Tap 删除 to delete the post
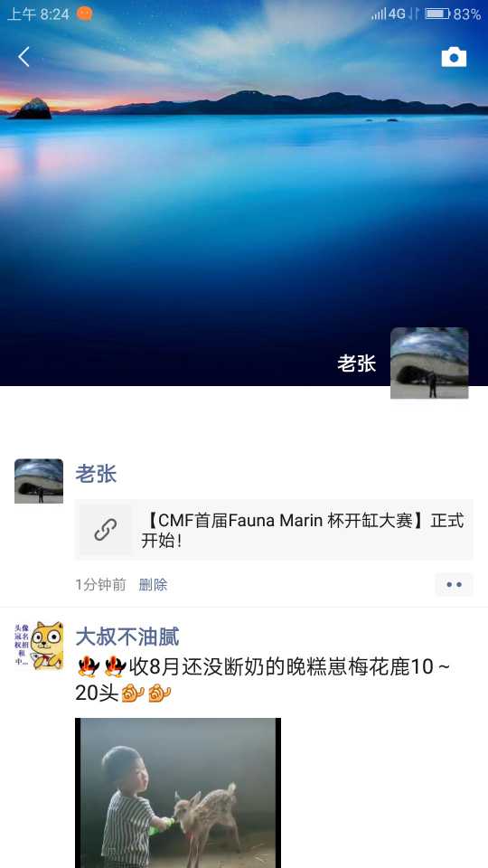The width and height of the screenshot is (488, 868). [153, 585]
